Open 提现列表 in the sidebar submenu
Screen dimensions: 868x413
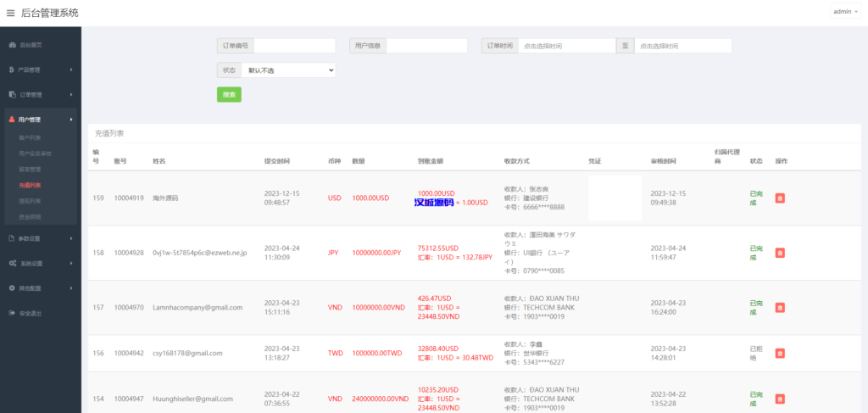[30, 201]
